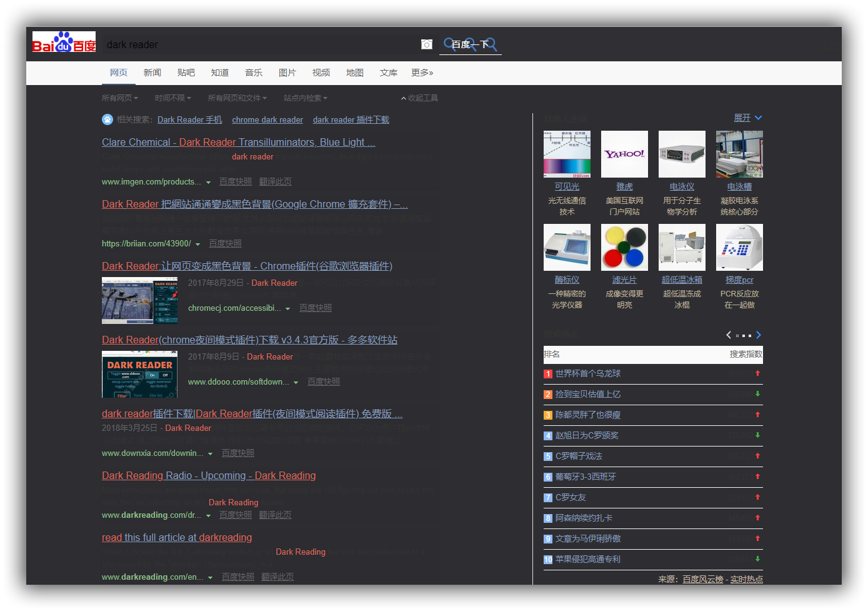Expand the 所有网页 filter dropdown

click(120, 98)
